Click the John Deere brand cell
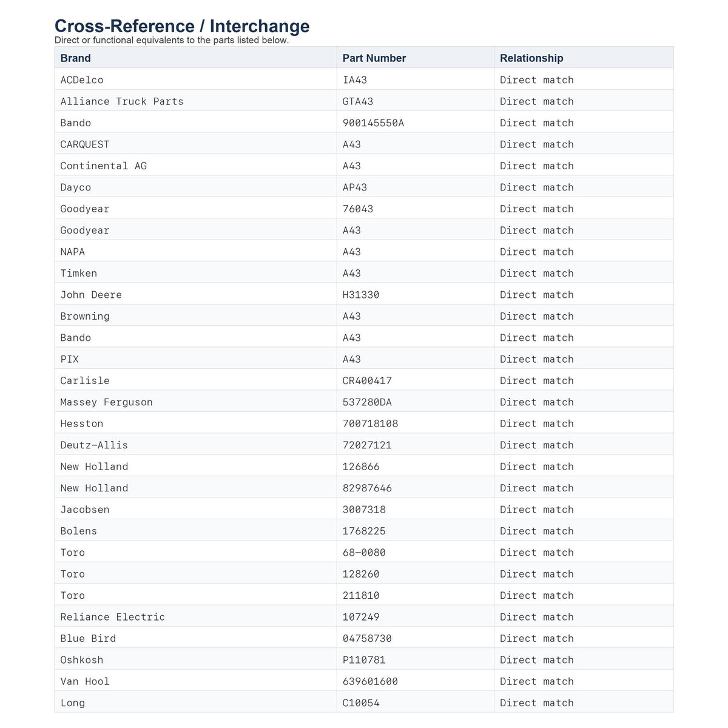728x728 pixels. (x=195, y=294)
